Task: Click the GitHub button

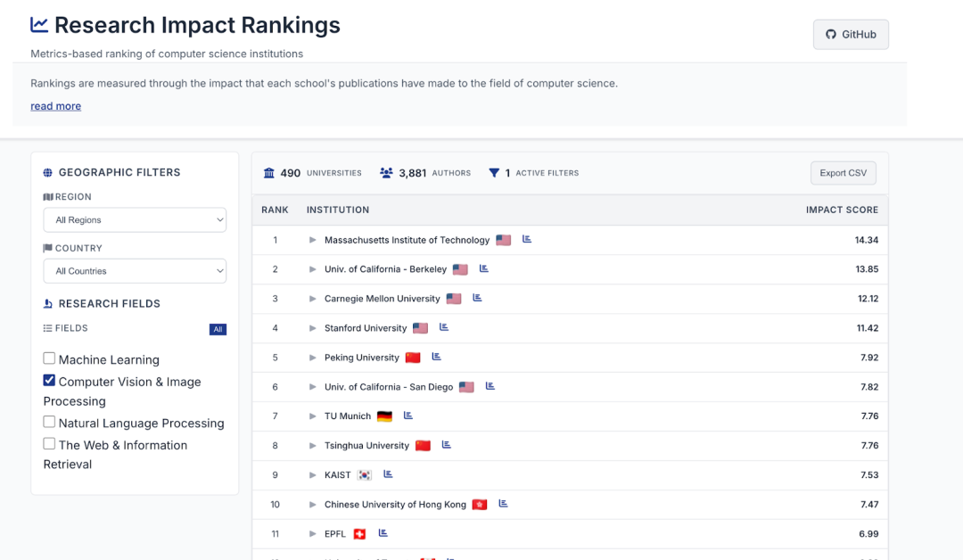Action: click(x=851, y=35)
